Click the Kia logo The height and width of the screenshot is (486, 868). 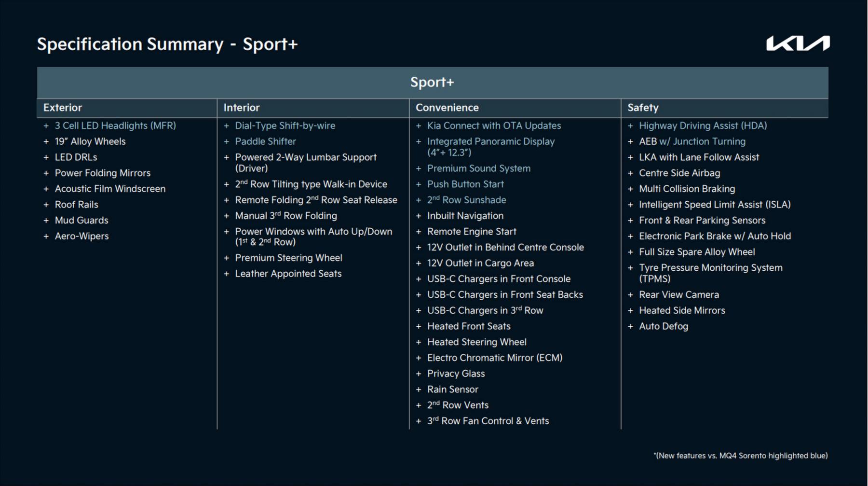click(798, 43)
